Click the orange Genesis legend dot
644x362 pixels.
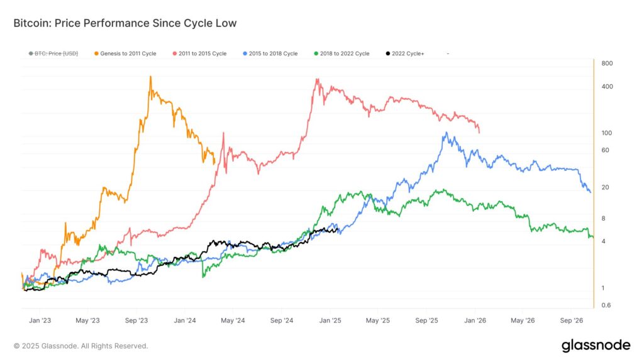tap(96, 53)
